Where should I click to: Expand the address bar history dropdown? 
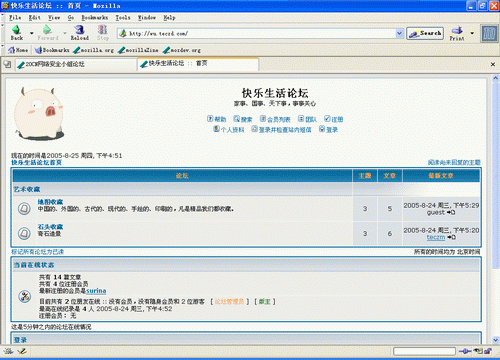pyautogui.click(x=399, y=33)
